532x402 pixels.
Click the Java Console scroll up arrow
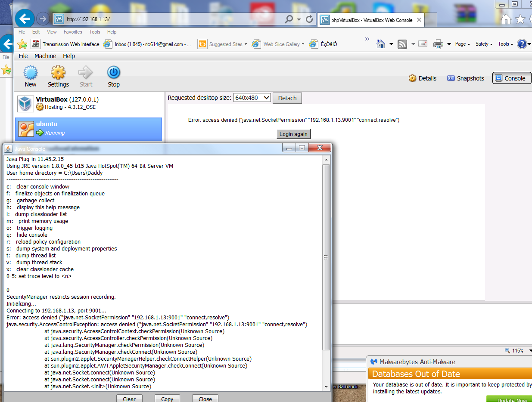coord(326,159)
